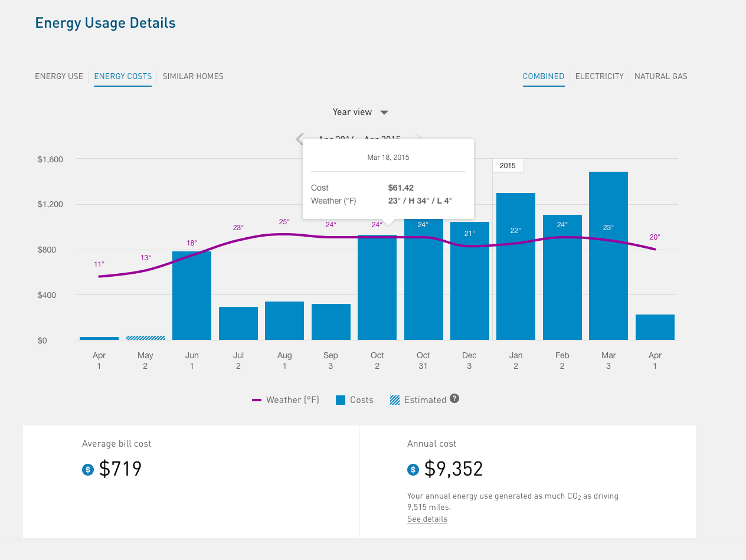Click the dollar icon beside Annual cost
This screenshot has height=560, width=746.
(413, 470)
